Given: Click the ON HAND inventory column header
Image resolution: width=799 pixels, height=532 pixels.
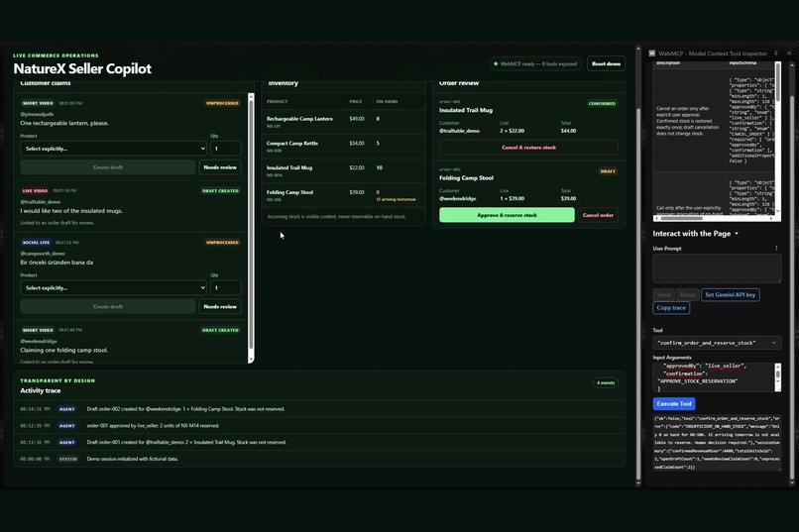Looking at the screenshot, I should (387, 101).
